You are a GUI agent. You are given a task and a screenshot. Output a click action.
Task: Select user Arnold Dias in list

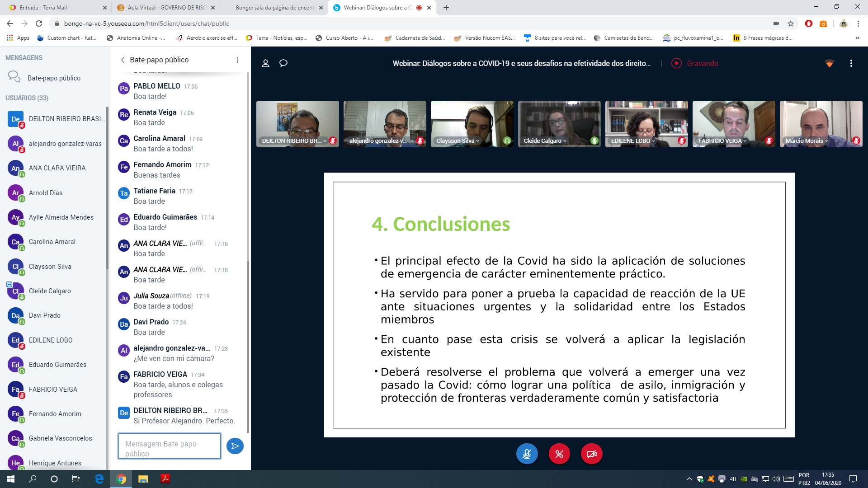[x=46, y=193]
